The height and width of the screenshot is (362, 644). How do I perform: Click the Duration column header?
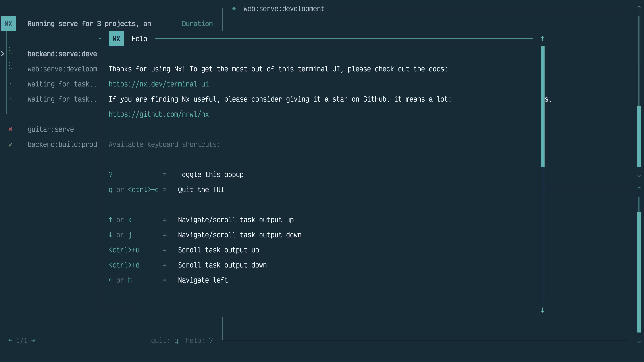point(197,23)
